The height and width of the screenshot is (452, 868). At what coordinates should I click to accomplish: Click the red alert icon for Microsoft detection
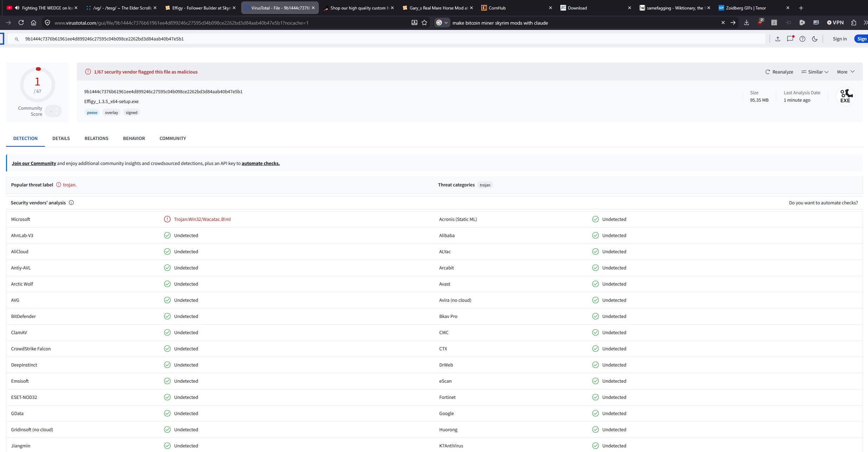point(167,219)
